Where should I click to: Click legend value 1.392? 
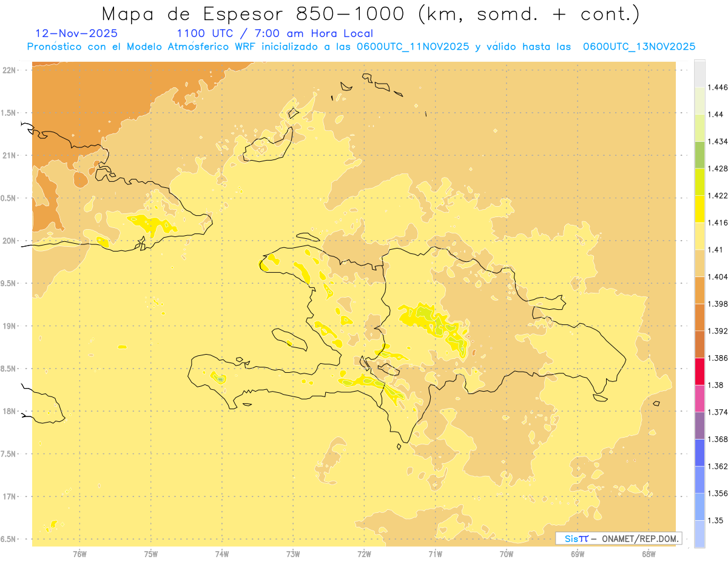[x=718, y=331]
